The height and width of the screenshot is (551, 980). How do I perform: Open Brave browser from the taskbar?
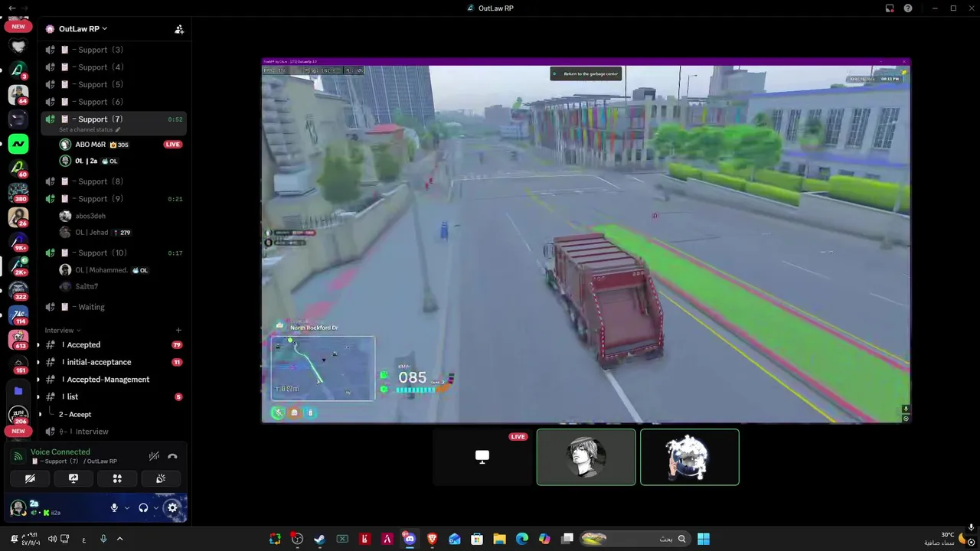(x=432, y=539)
